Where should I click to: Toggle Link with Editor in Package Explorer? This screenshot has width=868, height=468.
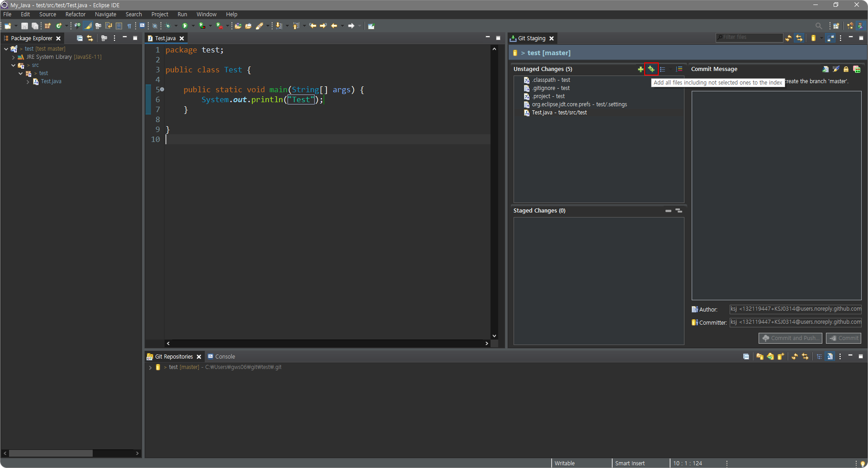click(x=90, y=38)
